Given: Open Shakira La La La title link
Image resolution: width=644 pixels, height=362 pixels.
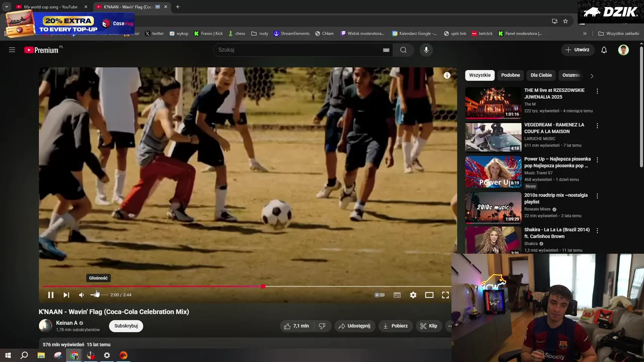Looking at the screenshot, I should tap(556, 233).
